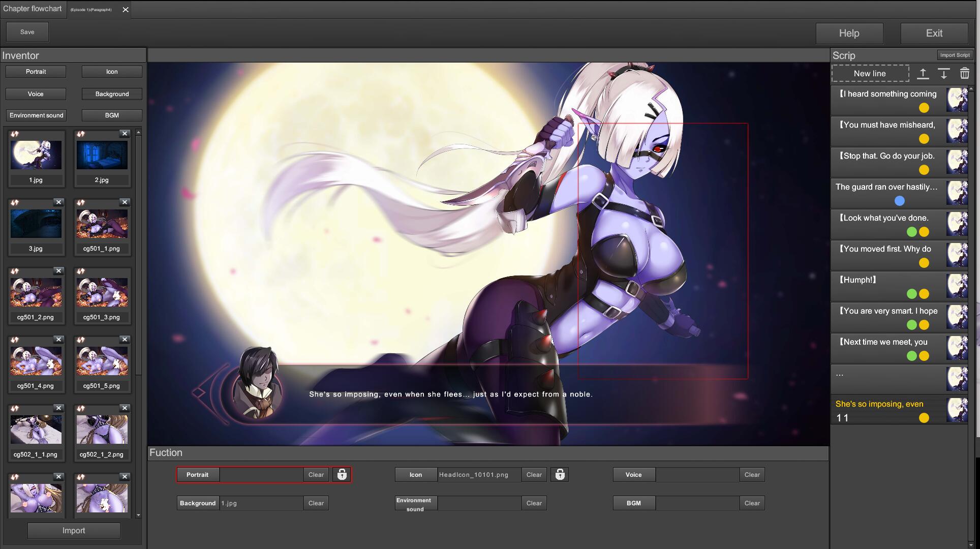Image resolution: width=980 pixels, height=549 pixels.
Task: Select the (Episode 1)-(Paragraph4) tab
Action: pos(91,9)
